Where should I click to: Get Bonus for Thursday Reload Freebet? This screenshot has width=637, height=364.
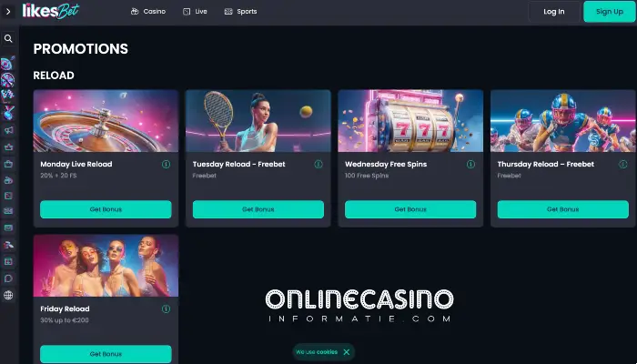pos(563,209)
